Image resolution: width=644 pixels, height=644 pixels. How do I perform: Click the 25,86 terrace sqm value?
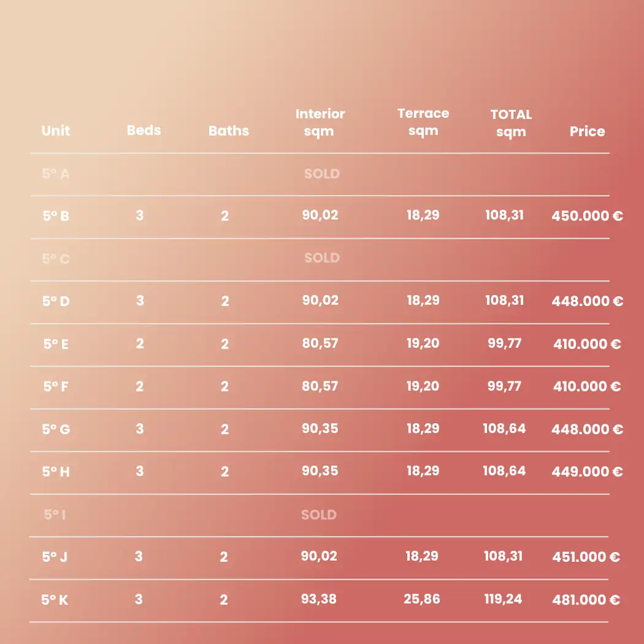(422, 599)
